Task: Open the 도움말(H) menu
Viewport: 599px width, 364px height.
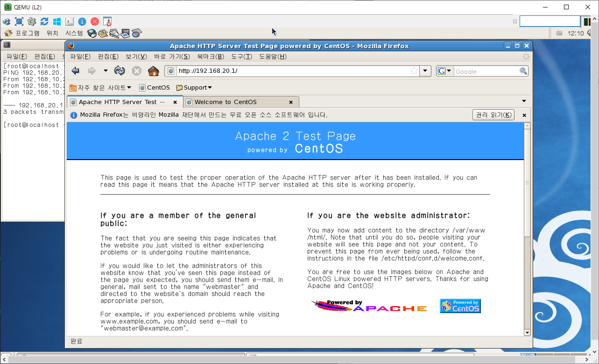Action: coord(273,56)
